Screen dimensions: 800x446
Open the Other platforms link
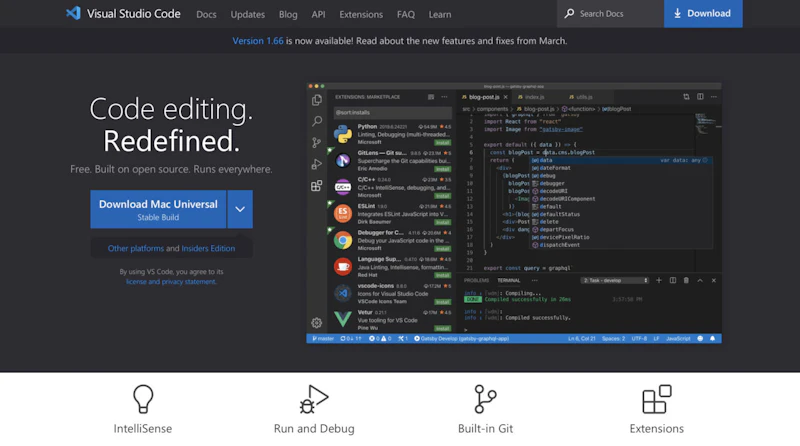click(136, 249)
